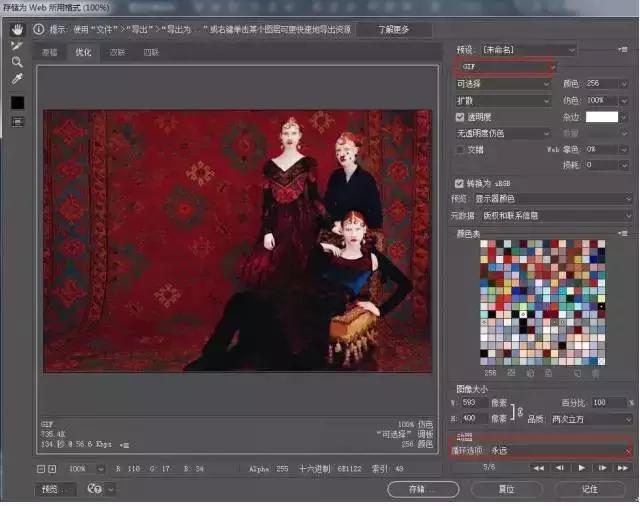Click the image width field 593

(474, 402)
